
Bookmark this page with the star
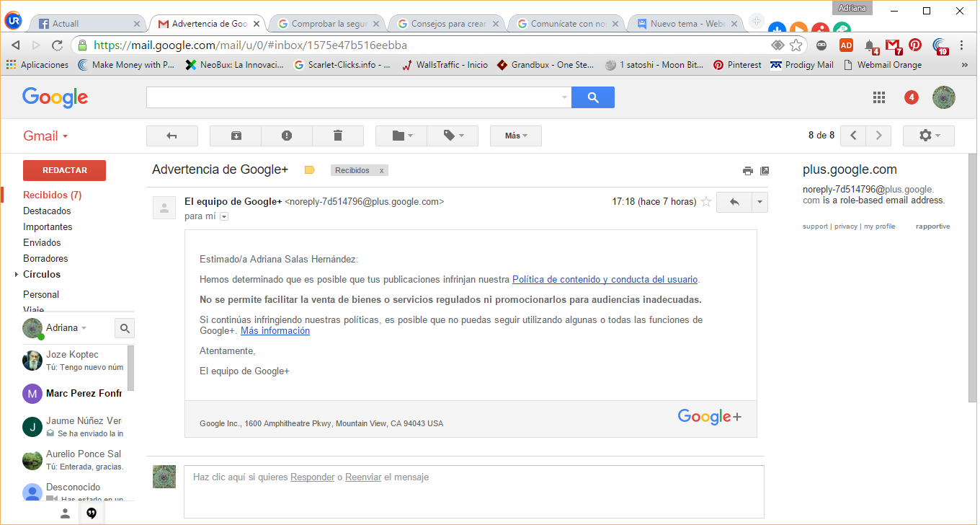(796, 45)
